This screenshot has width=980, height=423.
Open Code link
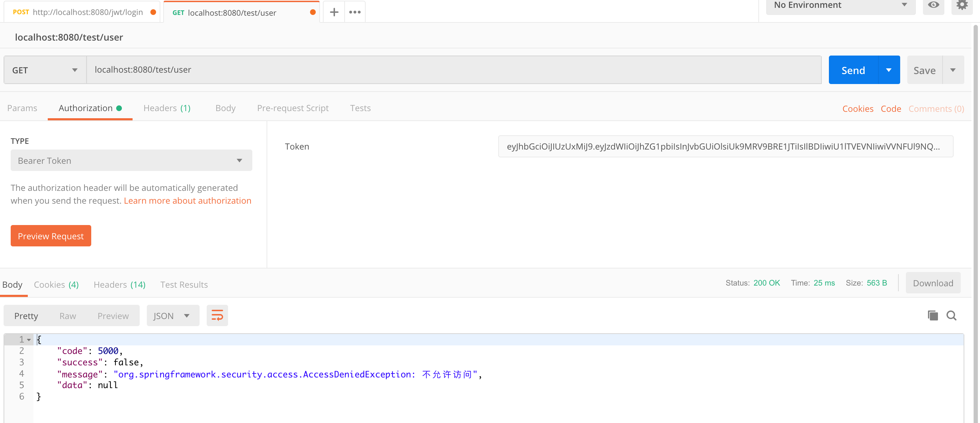pos(891,109)
